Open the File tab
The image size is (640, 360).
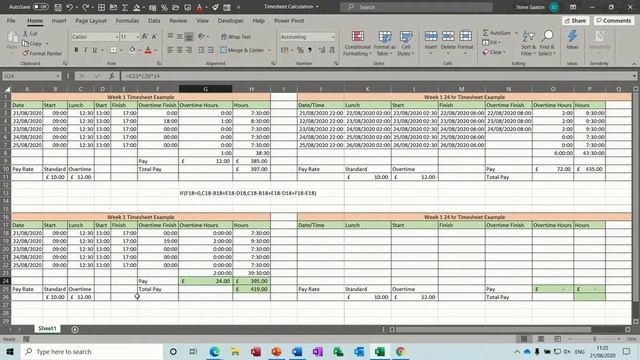coord(11,20)
